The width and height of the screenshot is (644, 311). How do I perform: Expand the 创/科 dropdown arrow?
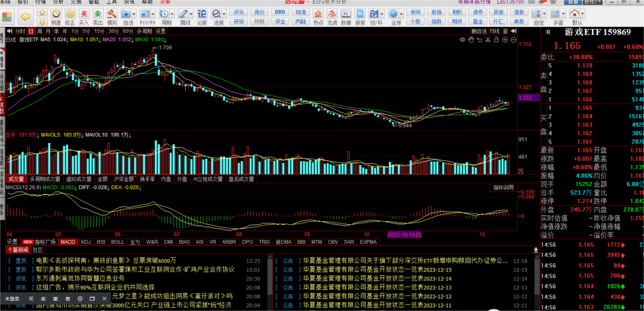click(x=382, y=14)
